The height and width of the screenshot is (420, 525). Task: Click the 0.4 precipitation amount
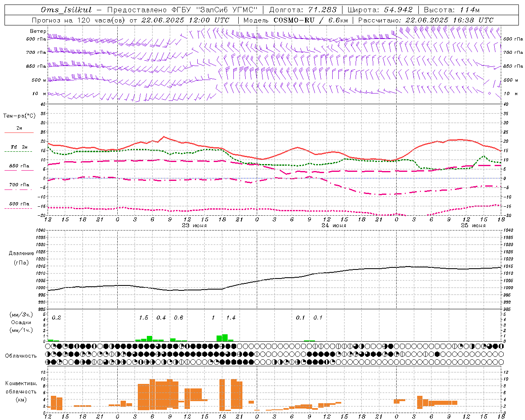point(161,318)
